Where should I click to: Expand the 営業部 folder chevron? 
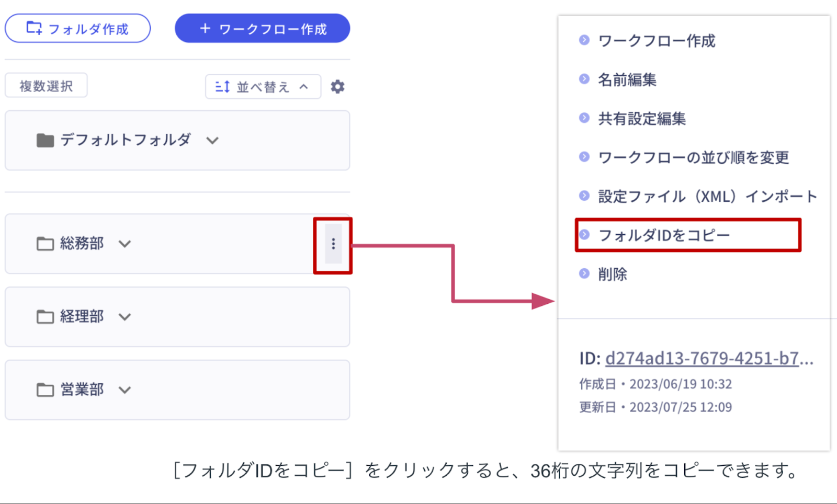click(125, 390)
